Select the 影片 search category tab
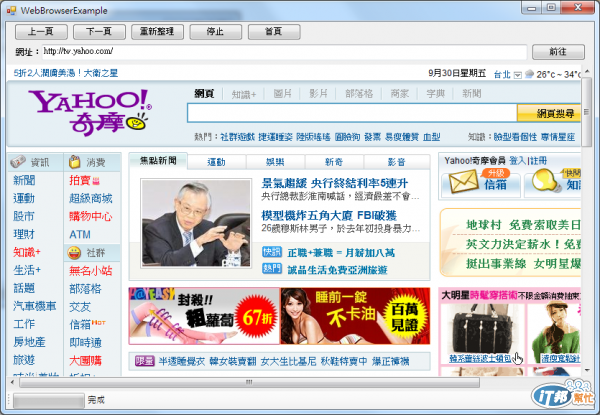The width and height of the screenshot is (600, 415). pyautogui.click(x=318, y=93)
